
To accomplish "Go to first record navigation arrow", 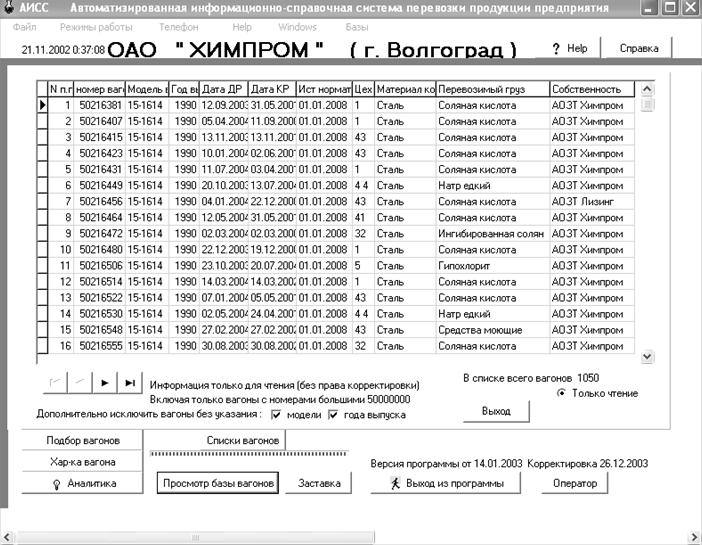I will tap(55, 382).
